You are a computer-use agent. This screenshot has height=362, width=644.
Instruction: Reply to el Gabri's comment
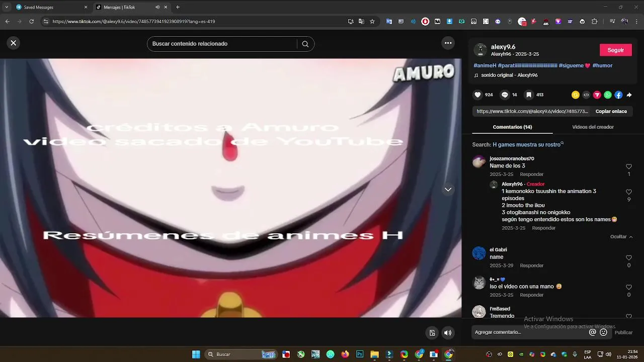[531, 265]
